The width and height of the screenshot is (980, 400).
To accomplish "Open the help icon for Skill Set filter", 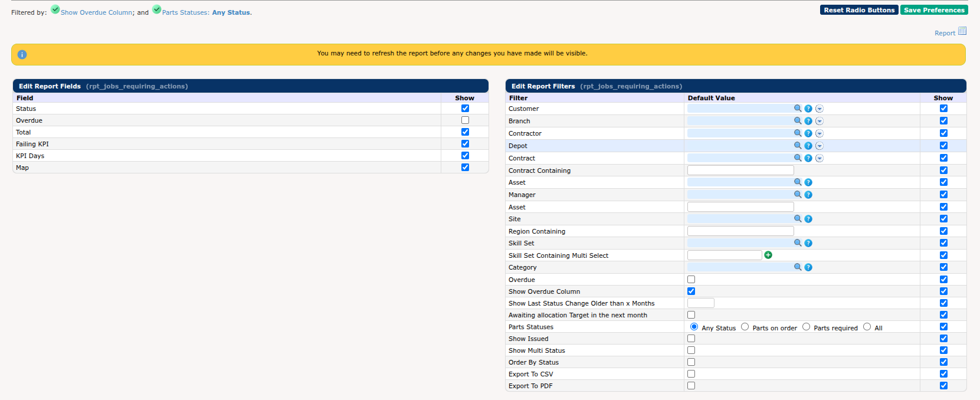I will pos(808,243).
